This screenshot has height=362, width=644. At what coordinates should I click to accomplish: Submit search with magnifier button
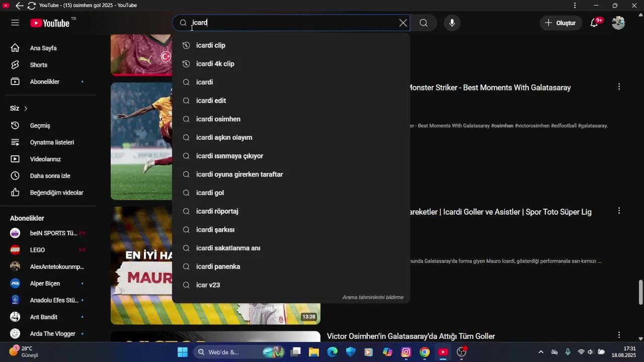pyautogui.click(x=424, y=23)
